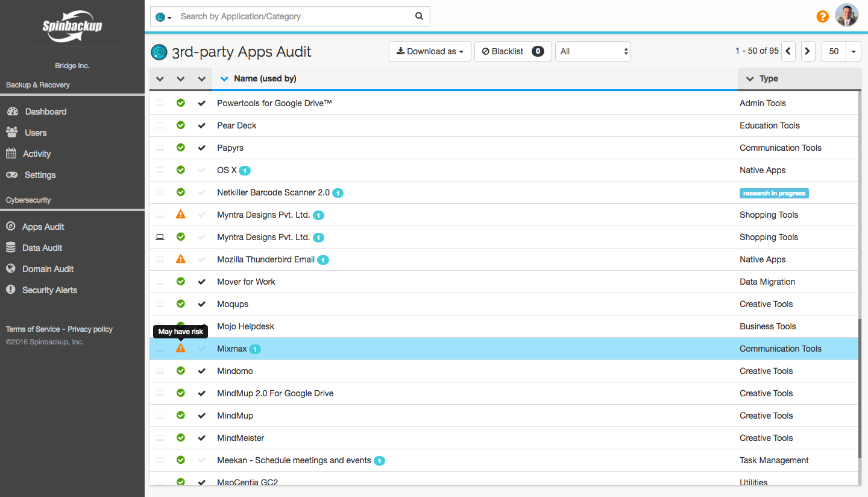Open the All filter select box

coord(593,51)
